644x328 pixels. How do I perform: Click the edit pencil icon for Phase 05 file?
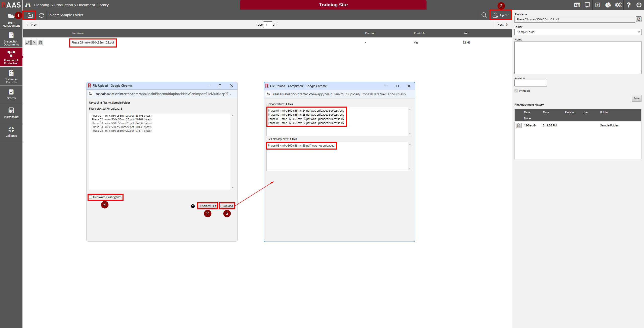[x=28, y=42]
